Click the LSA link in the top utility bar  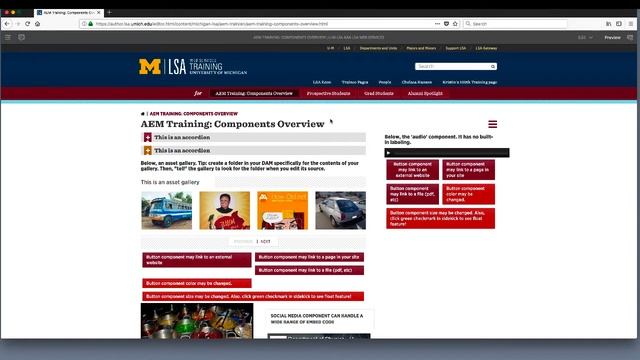pyautogui.click(x=347, y=48)
